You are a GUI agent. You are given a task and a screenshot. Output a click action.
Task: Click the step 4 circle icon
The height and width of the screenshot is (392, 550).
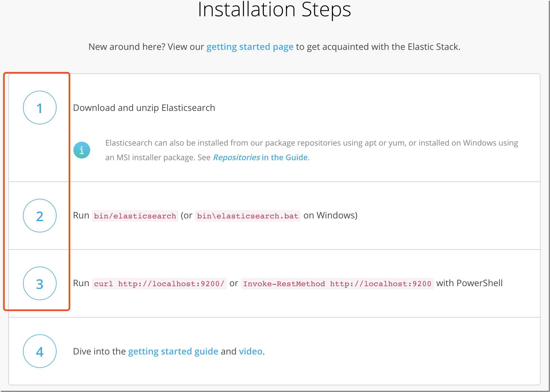pyautogui.click(x=40, y=351)
